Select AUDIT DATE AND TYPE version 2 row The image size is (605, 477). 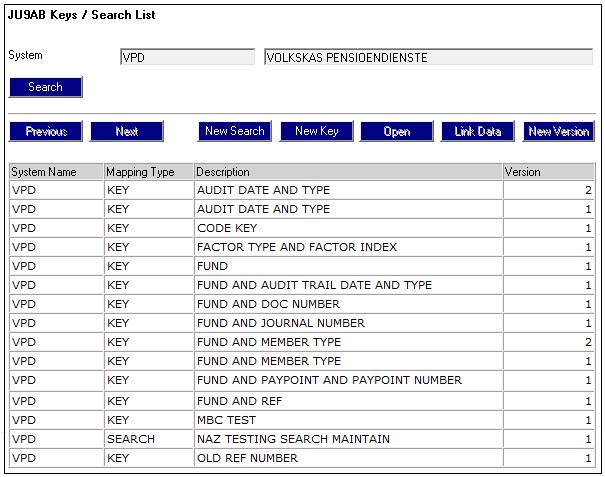(302, 190)
